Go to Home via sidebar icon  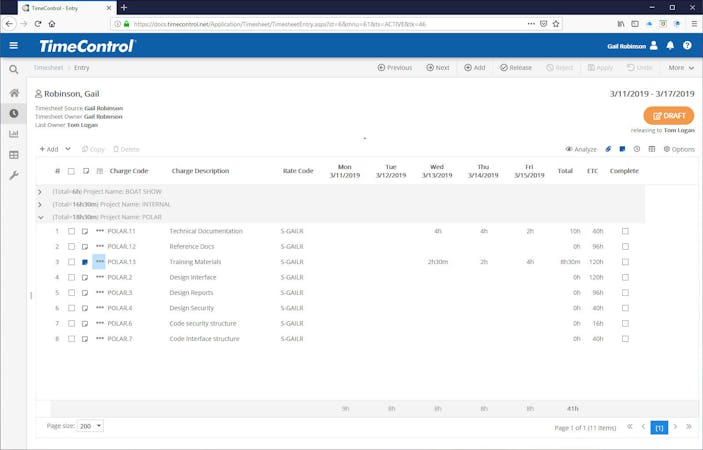tap(14, 93)
